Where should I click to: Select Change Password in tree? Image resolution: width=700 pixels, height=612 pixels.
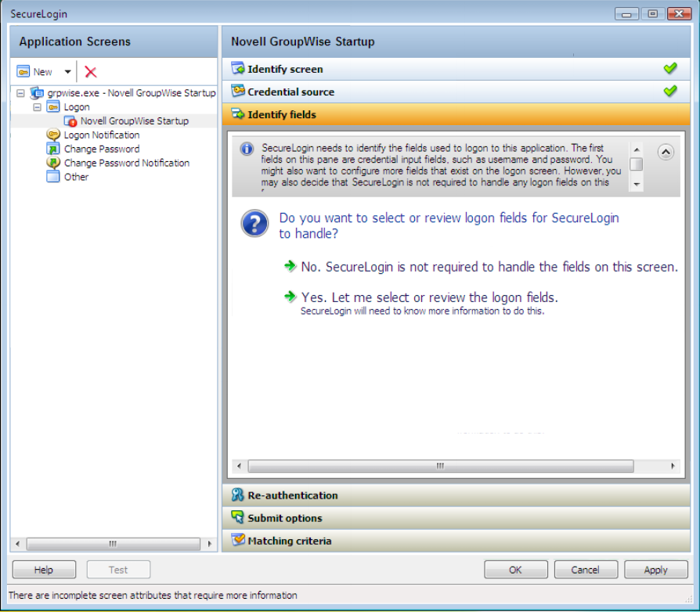pos(102,149)
